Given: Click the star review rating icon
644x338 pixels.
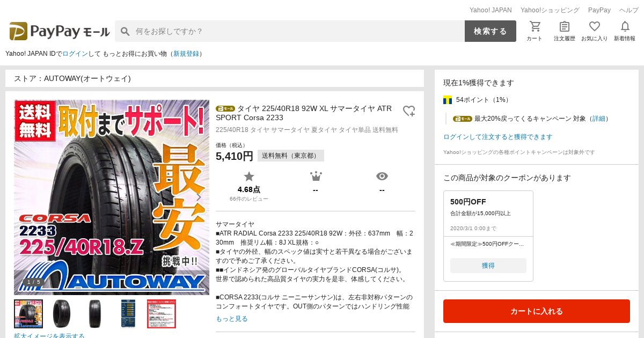Looking at the screenshot, I should click(x=249, y=177).
